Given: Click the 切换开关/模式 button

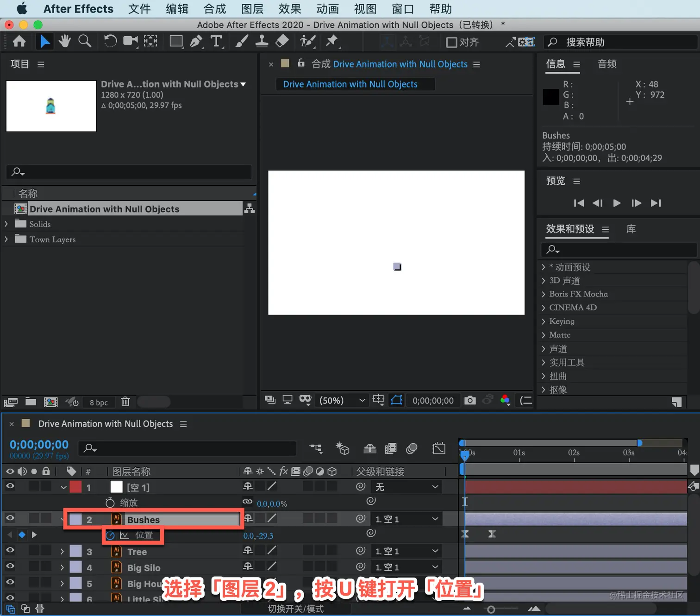Looking at the screenshot, I should pos(295,609).
